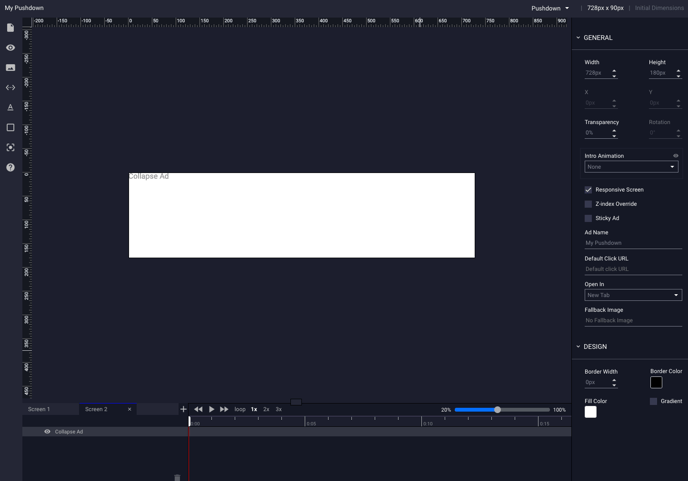
Task: Click the Border Width value field
Action: (598, 383)
